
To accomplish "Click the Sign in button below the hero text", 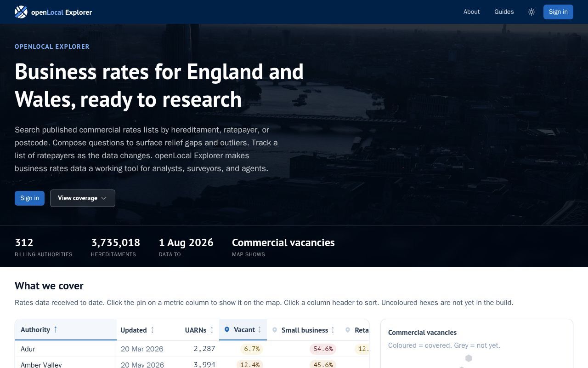I will click(29, 198).
